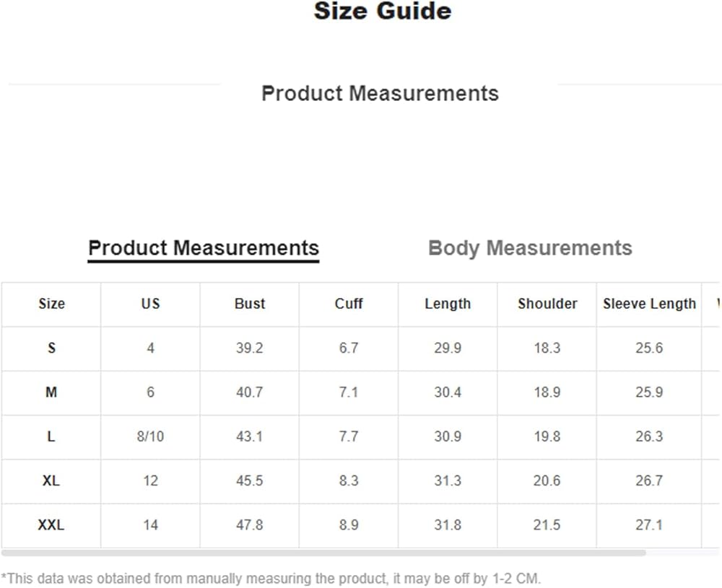Image resolution: width=722 pixels, height=588 pixels.
Task: Select the M size row label
Action: coord(51,392)
